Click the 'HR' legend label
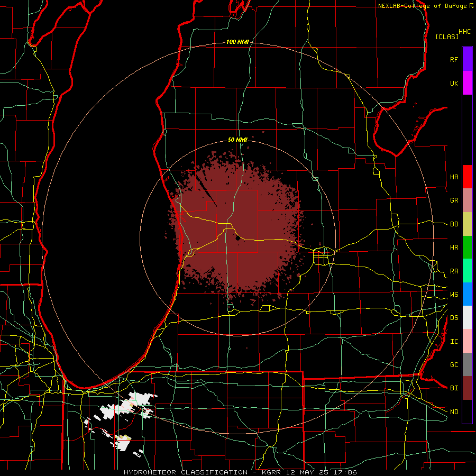Image resolution: width=476 pixels, height=476 pixels. 454,248
